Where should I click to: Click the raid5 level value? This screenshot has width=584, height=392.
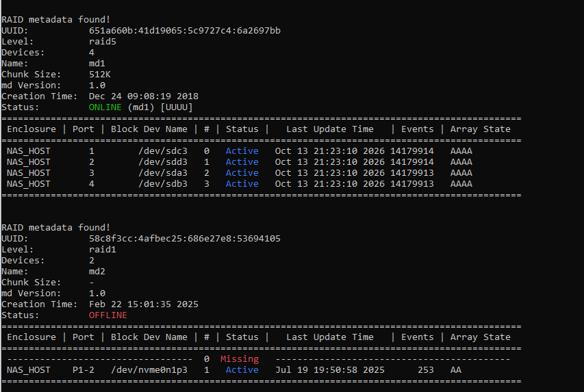pos(103,41)
